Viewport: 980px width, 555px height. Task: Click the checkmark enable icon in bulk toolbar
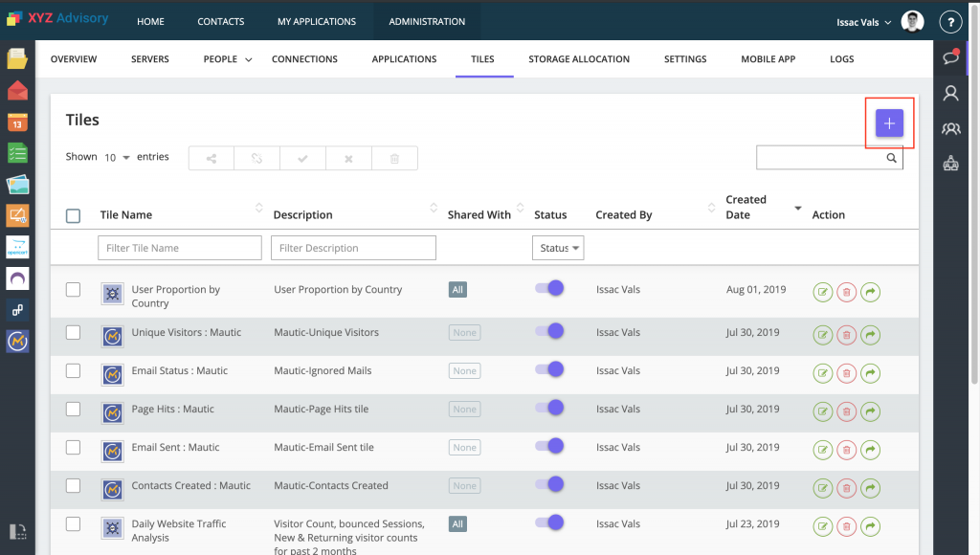tap(302, 159)
